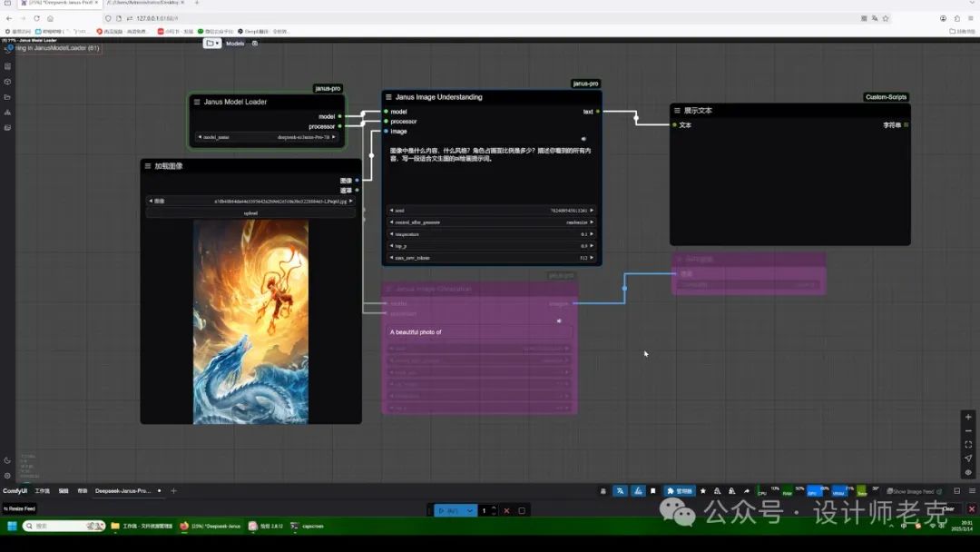Click the 管理器 manager button
The width and height of the screenshot is (980, 552).
[680, 491]
